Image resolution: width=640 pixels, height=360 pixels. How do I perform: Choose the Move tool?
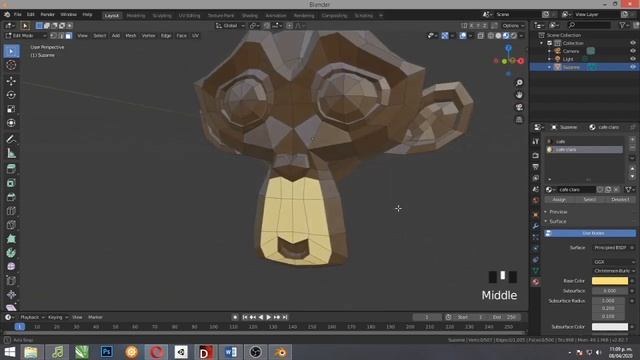click(x=11, y=81)
